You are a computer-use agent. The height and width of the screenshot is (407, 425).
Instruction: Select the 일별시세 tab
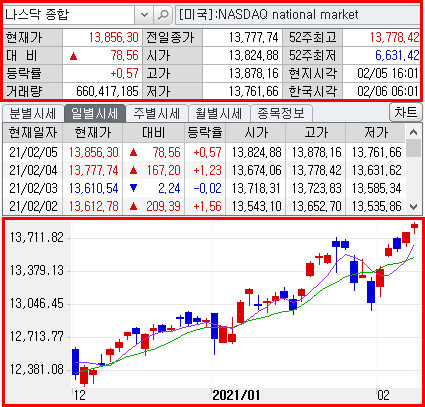(x=95, y=113)
